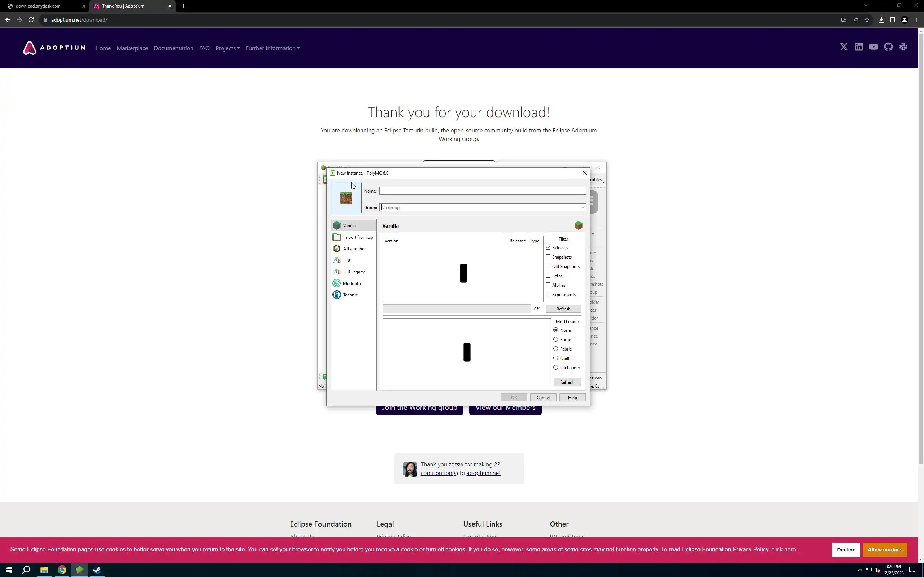
Task: Click Cancel in New Instance dialog
Action: click(x=542, y=398)
